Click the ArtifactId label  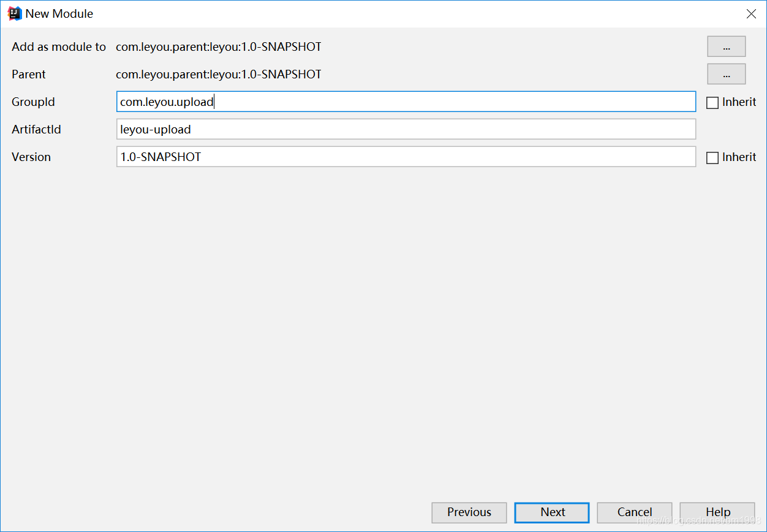click(36, 129)
